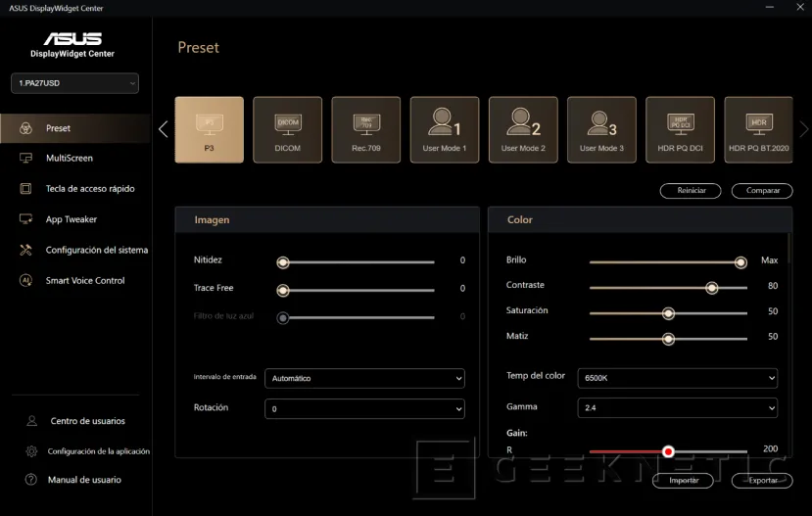Select the Rec.709 preset tile

[366, 129]
